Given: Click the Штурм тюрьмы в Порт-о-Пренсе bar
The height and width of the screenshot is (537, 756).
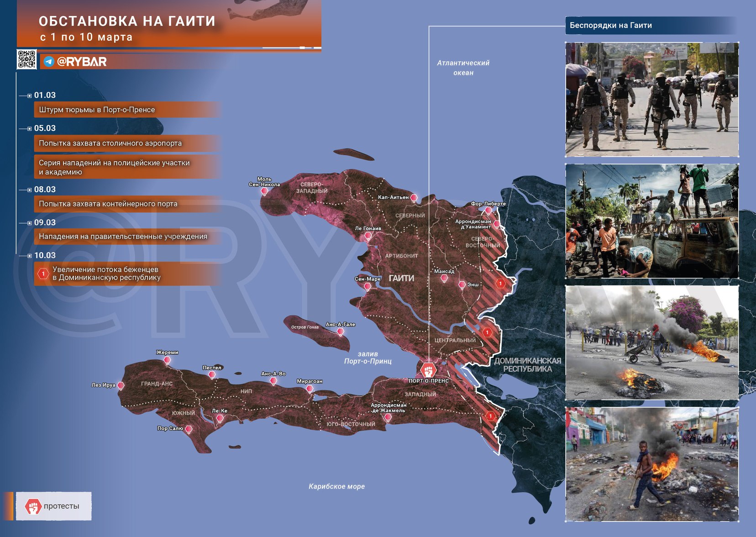Looking at the screenshot, I should coord(128,110).
